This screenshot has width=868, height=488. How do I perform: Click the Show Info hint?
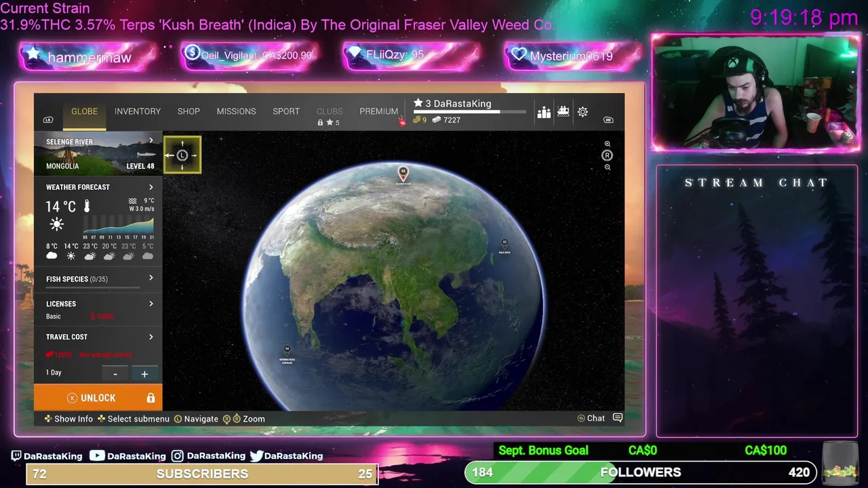[68, 419]
